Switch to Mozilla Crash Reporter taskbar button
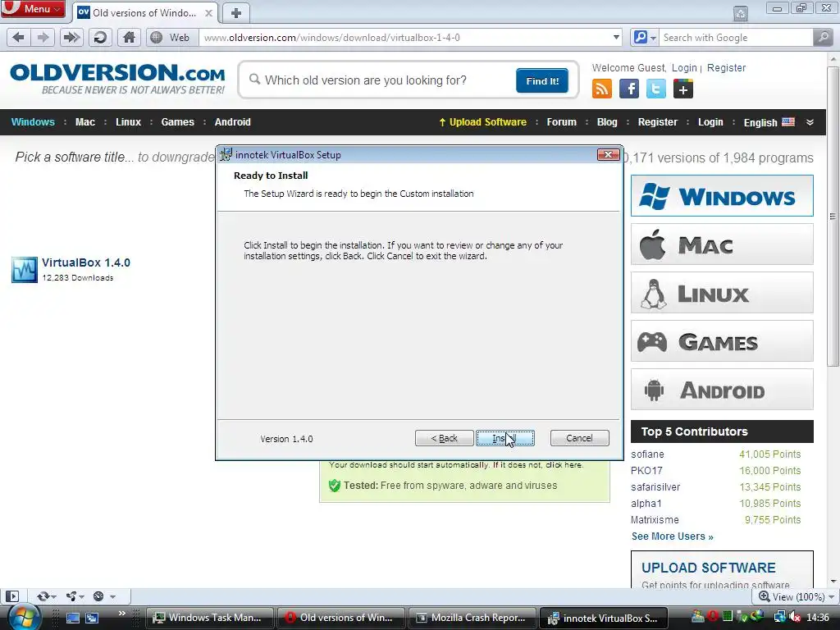 click(x=472, y=618)
